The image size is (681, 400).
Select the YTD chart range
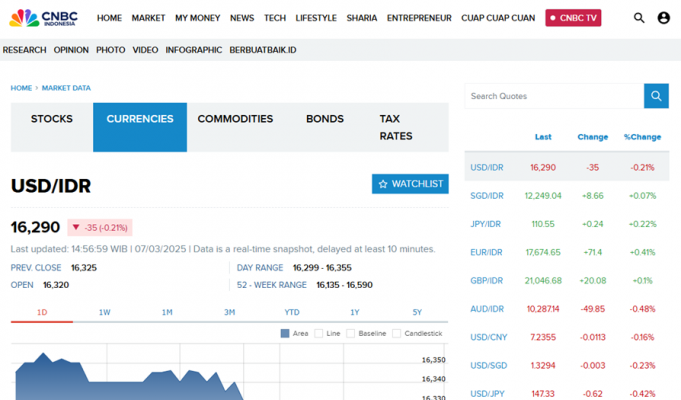[x=292, y=312]
